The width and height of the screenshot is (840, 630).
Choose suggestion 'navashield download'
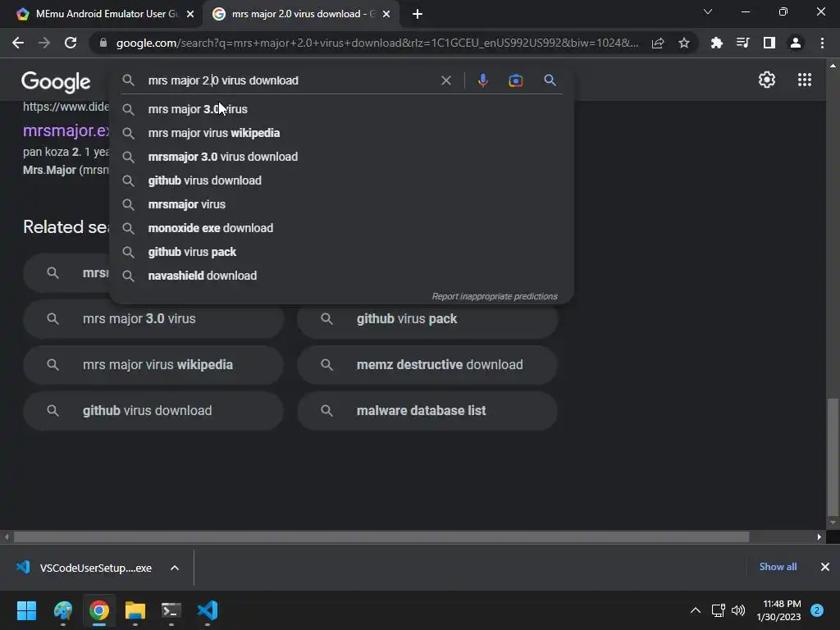(x=341, y=276)
